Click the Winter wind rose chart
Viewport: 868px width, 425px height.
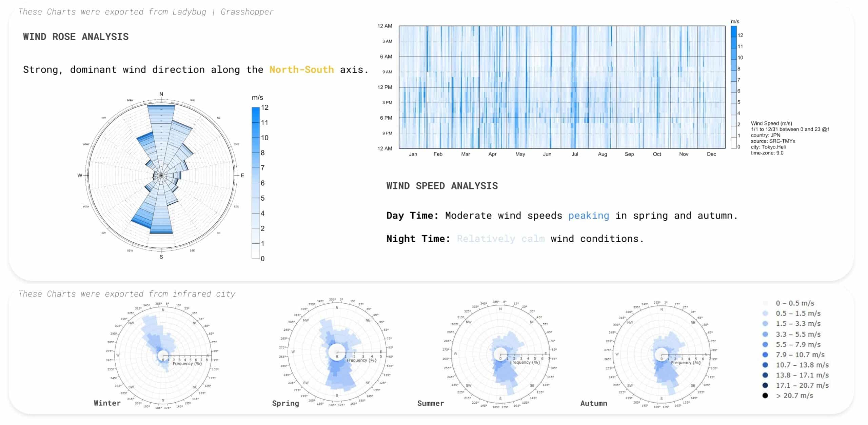163,355
